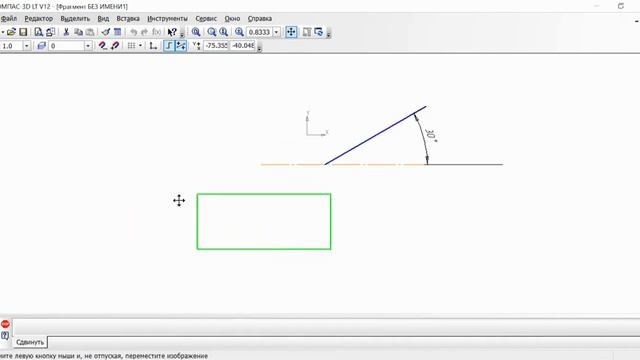The height and width of the screenshot is (360, 640).
Task: Undo the last action
Action: [x=133, y=32]
